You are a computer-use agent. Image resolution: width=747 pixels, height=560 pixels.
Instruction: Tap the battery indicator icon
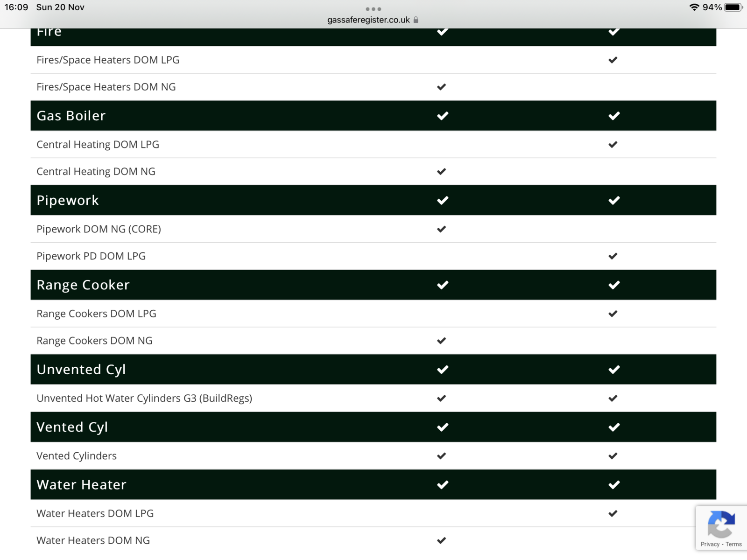(733, 7)
